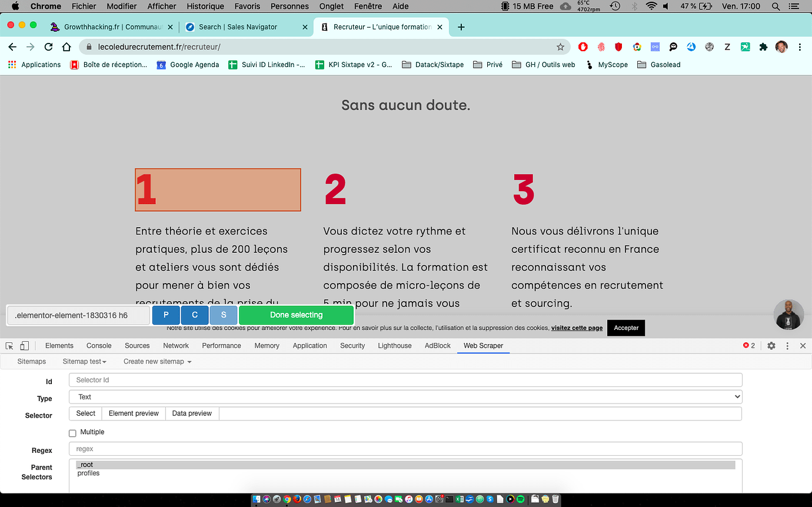Open the Historique menu in the menu bar
This screenshot has width=812, height=507.
pyautogui.click(x=205, y=6)
